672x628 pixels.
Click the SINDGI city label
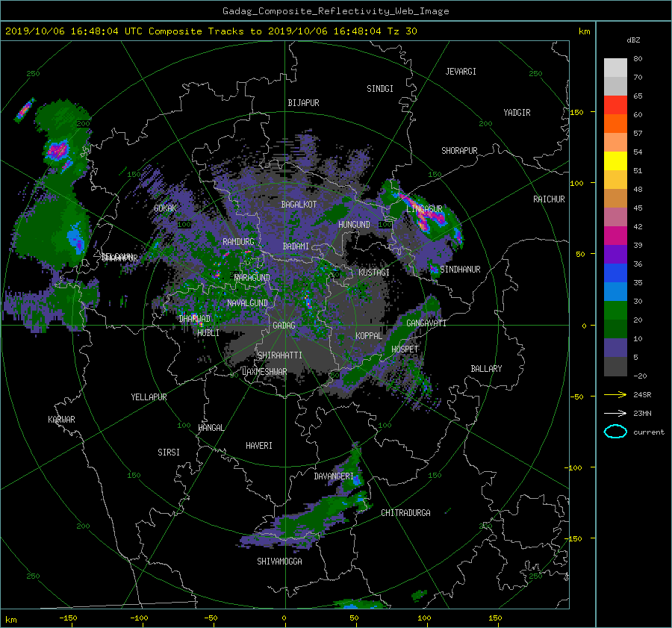[x=380, y=89]
